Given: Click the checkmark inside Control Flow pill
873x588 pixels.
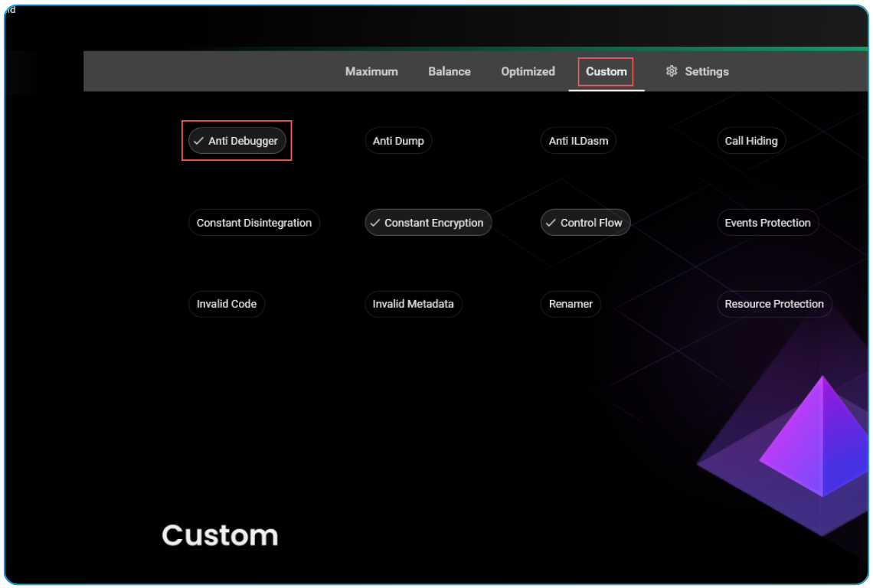Looking at the screenshot, I should click(550, 222).
